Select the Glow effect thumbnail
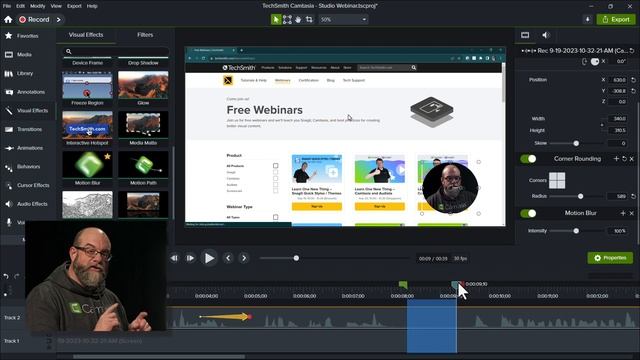The height and width of the screenshot is (360, 640). [x=143, y=85]
